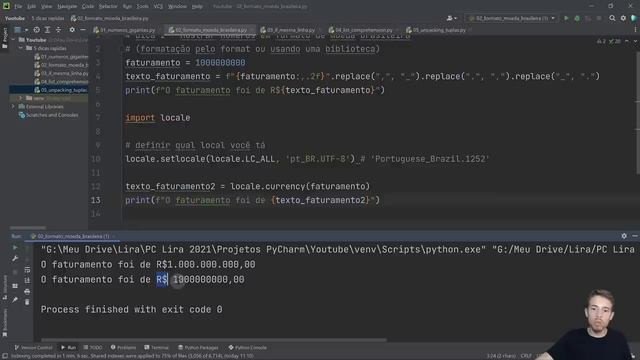Select 04_list_comprehension file in tree

point(61,82)
